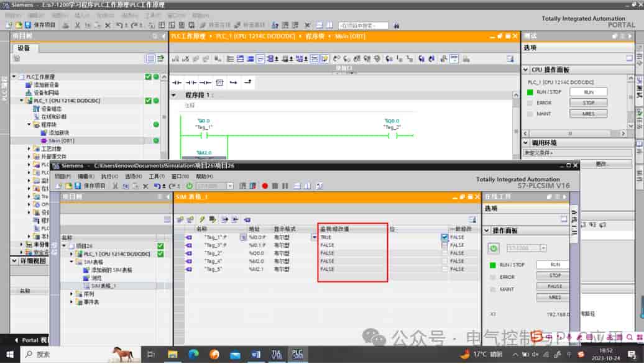The image size is (644, 364).
Task: Collapse the 调用环境 section
Action: coord(526,143)
